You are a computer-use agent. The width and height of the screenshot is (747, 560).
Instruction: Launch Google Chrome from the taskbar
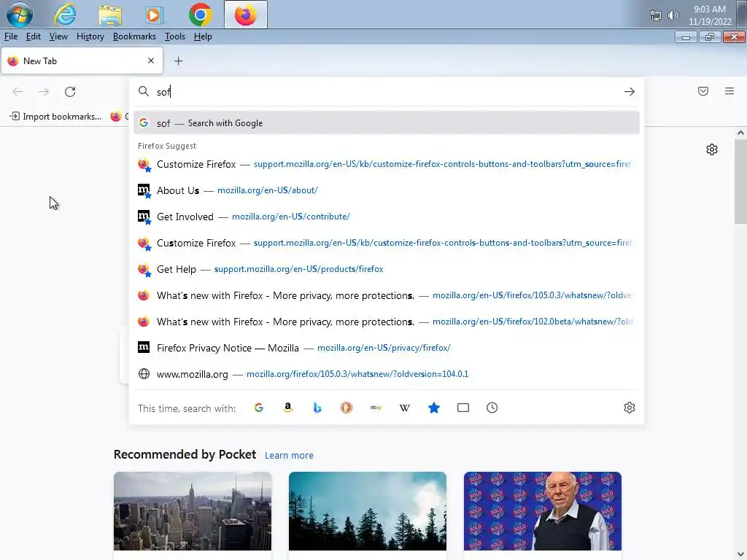coord(200,15)
